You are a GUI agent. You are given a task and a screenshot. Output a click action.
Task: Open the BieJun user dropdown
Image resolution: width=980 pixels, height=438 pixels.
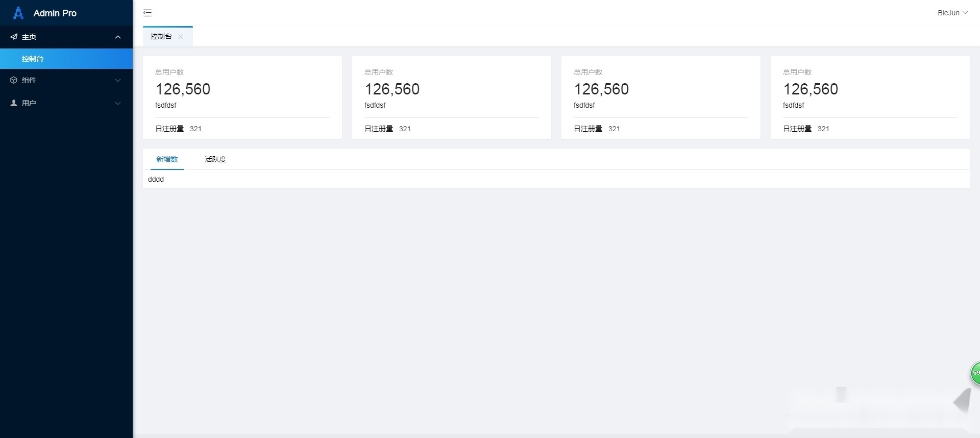[952, 13]
